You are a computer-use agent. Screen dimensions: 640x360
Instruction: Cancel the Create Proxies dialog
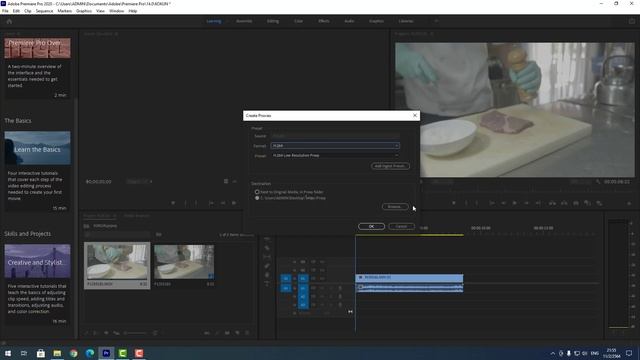(401, 227)
